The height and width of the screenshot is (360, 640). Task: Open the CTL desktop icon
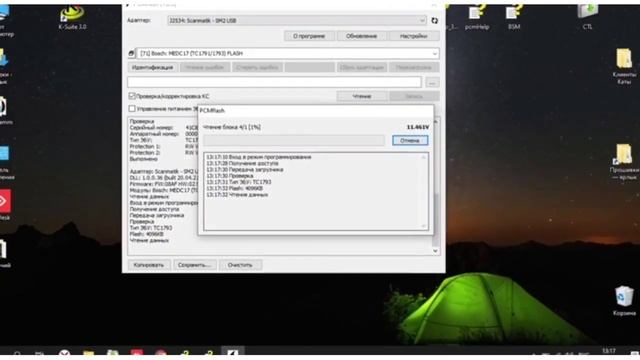(587, 17)
